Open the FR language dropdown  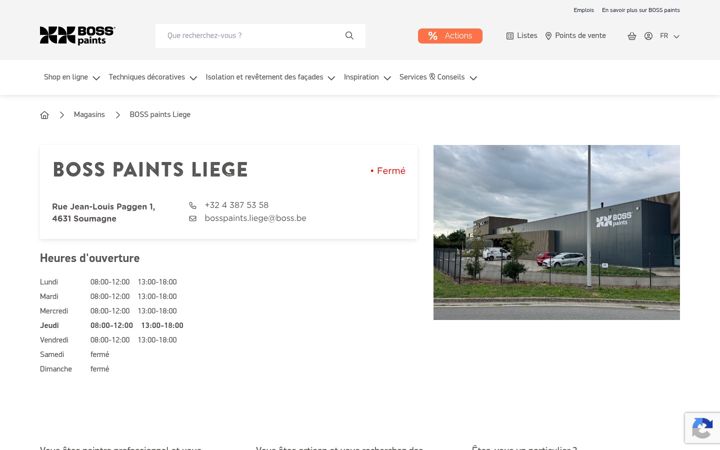(x=669, y=36)
